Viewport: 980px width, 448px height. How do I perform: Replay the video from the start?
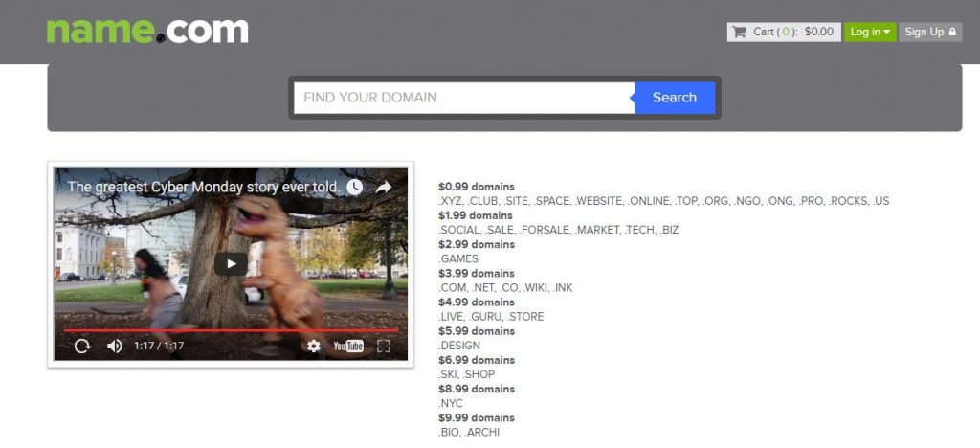(x=82, y=346)
